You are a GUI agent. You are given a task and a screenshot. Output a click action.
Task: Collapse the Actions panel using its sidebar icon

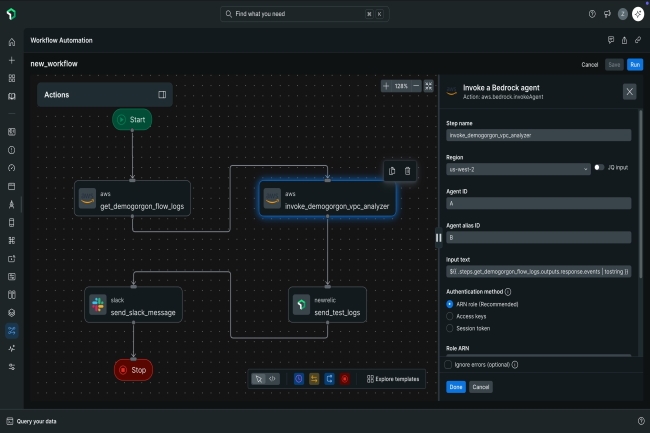[x=162, y=95]
